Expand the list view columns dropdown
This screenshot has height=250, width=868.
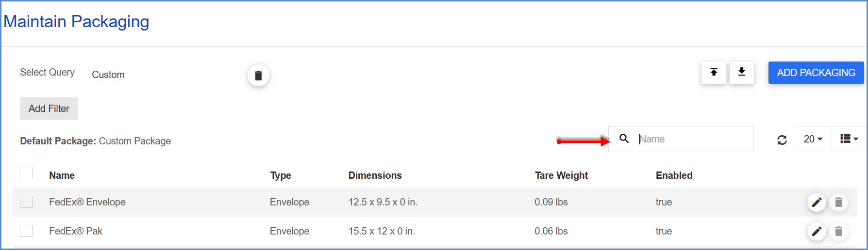click(849, 140)
